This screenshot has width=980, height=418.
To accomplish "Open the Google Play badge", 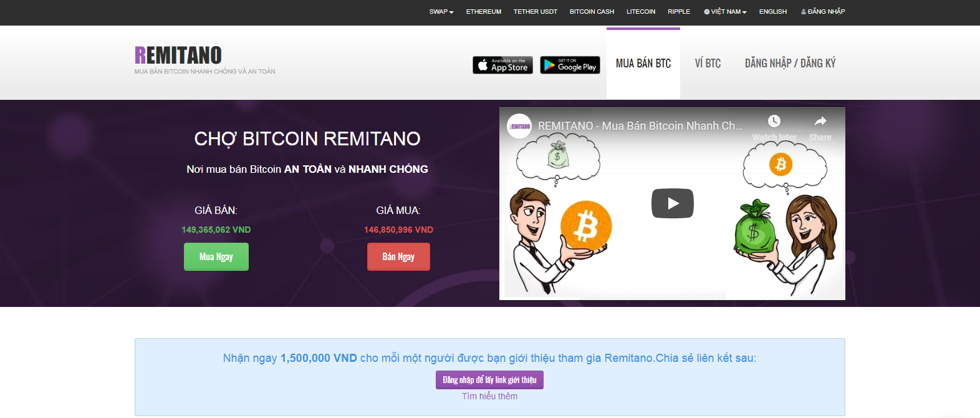I will click(570, 65).
